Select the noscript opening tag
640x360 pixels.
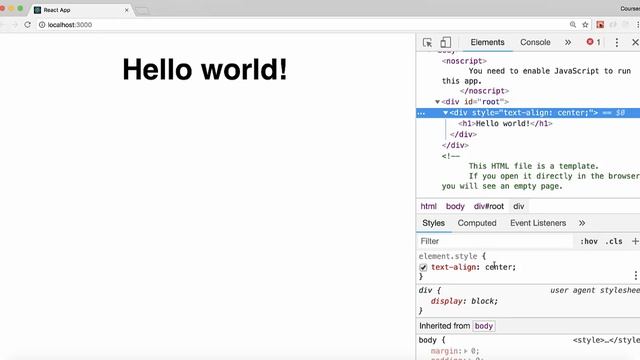pos(464,61)
